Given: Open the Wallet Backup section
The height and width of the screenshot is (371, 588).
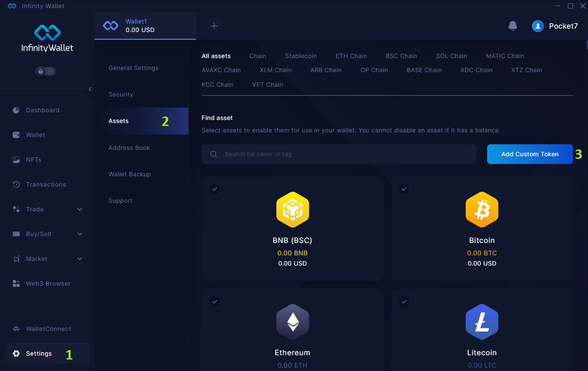Looking at the screenshot, I should pos(129,174).
